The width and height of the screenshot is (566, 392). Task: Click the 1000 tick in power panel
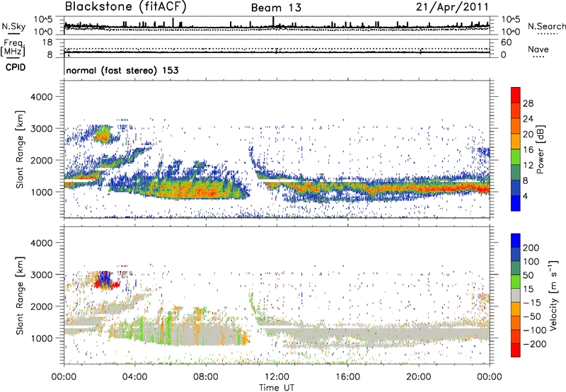41,192
